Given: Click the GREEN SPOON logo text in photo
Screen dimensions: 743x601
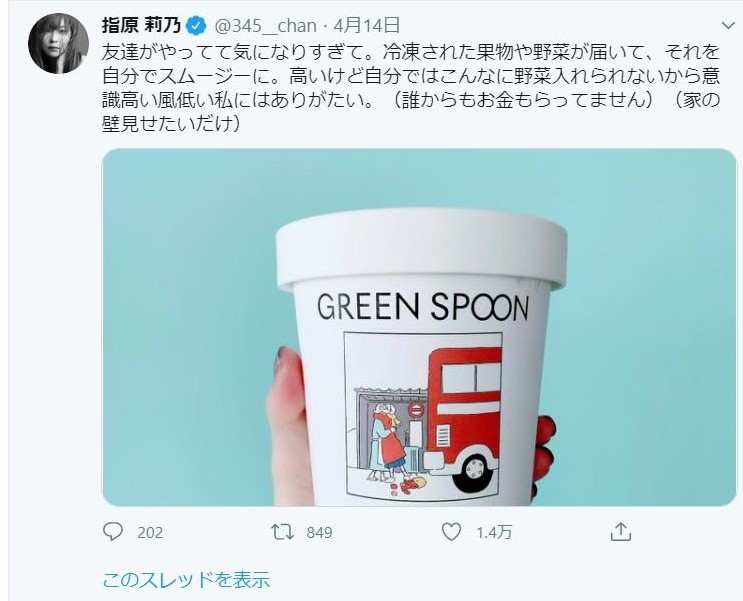Looking at the screenshot, I should tap(423, 307).
